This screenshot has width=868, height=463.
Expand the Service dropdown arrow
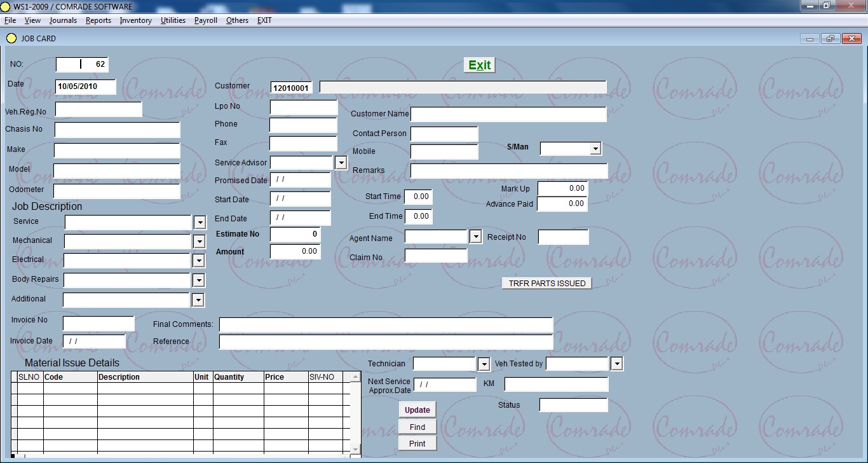200,222
